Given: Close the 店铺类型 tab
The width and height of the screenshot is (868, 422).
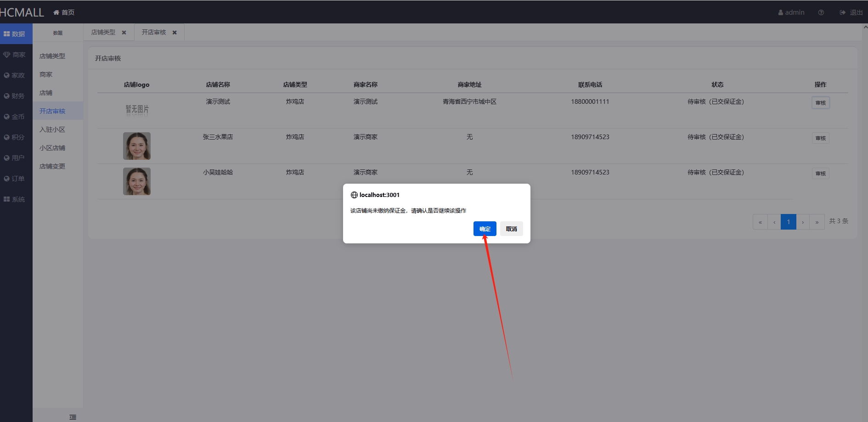Looking at the screenshot, I should click(124, 33).
